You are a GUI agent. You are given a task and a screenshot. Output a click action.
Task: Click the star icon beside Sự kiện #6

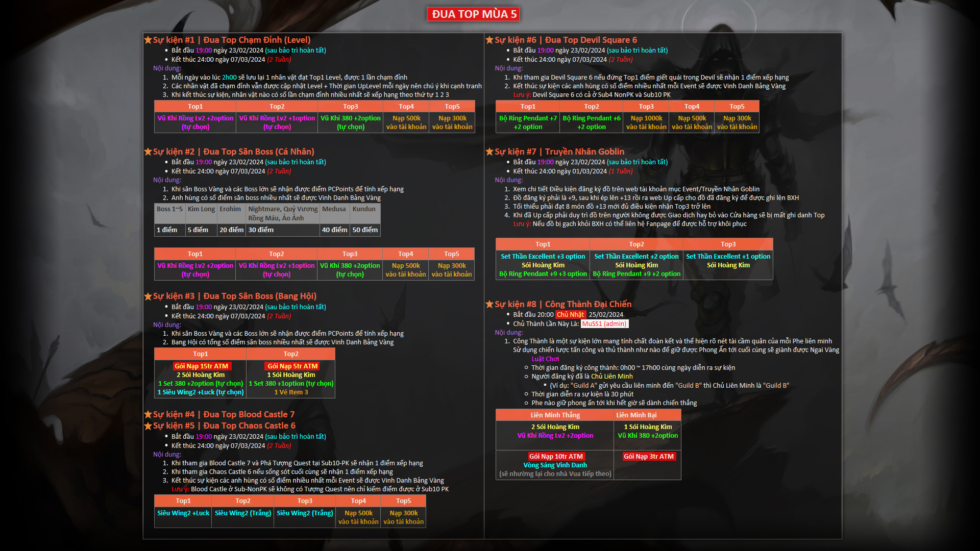(x=489, y=40)
